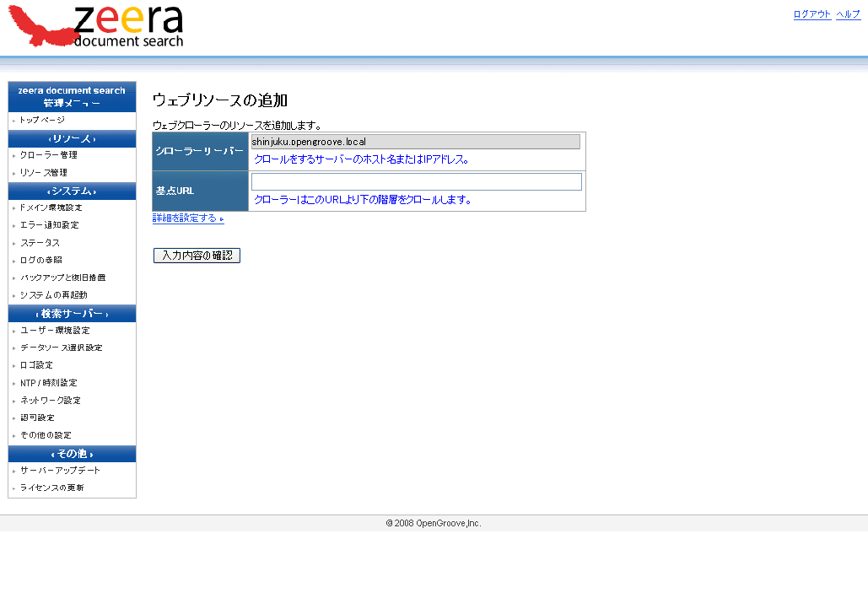Open ログの参照 menu item

pos(41,260)
